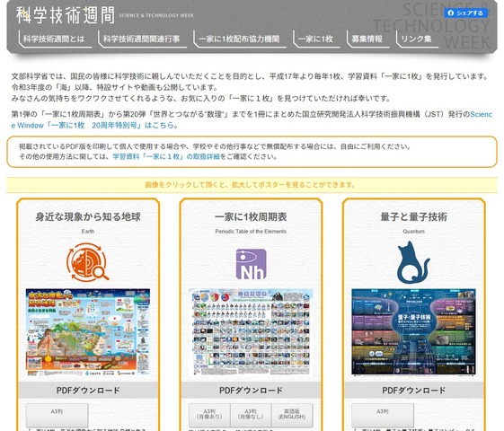Viewport: 504px width, 431px height.
Task: Click the 一家に1枚周期表 card title
Action: coord(251,216)
